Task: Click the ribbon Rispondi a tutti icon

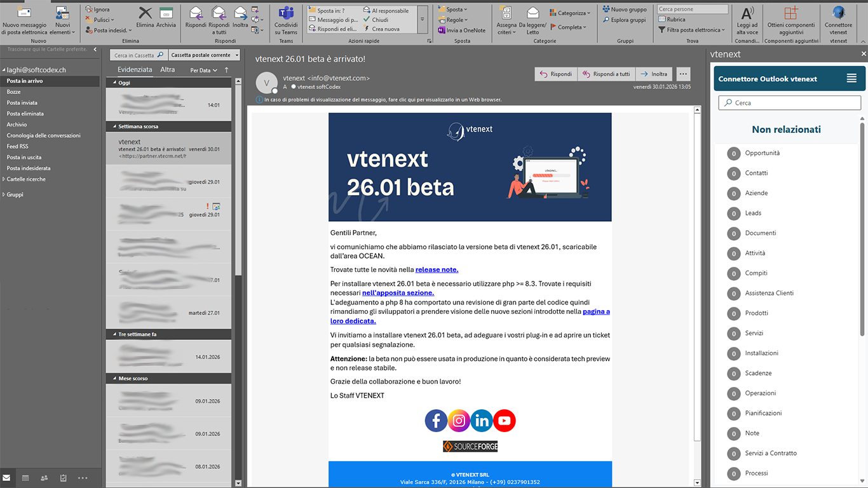Action: coord(219,13)
